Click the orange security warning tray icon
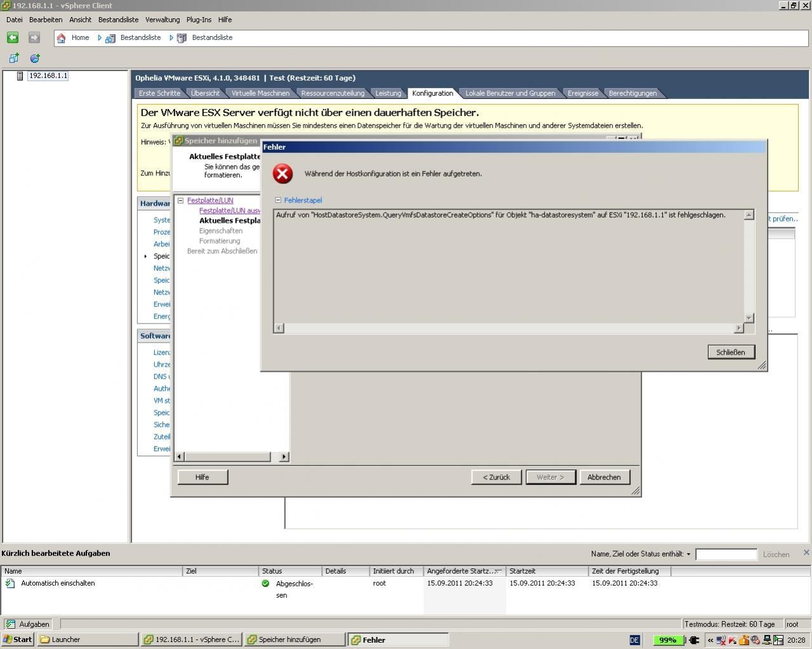812x649 pixels. click(744, 640)
